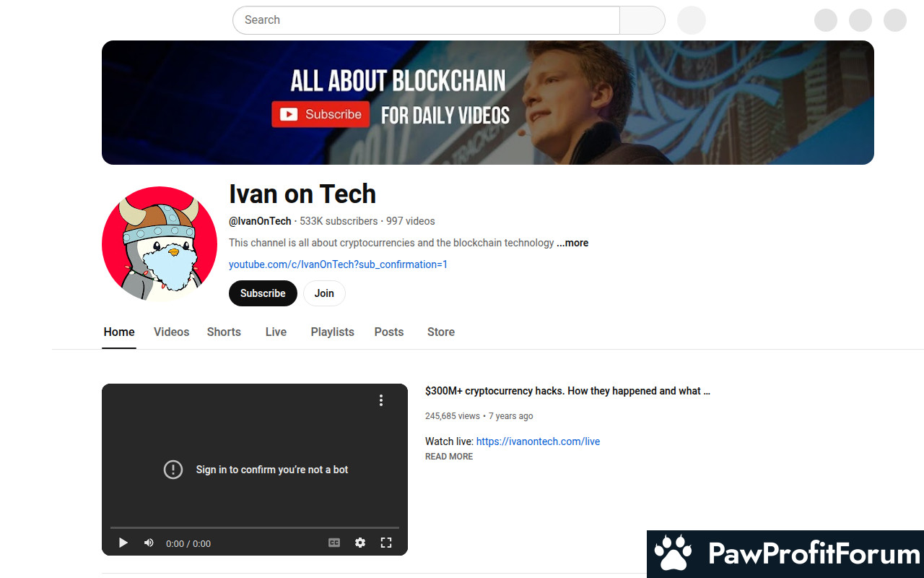
Task: Click the search submit button beside Search field
Action: [642, 20]
